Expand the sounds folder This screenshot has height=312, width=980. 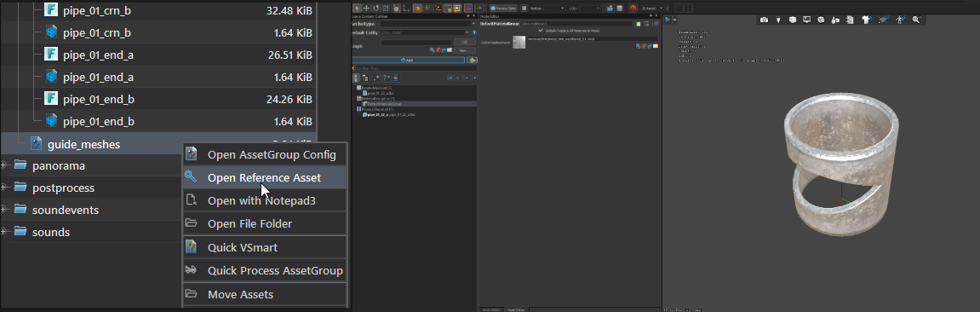coord(3,232)
